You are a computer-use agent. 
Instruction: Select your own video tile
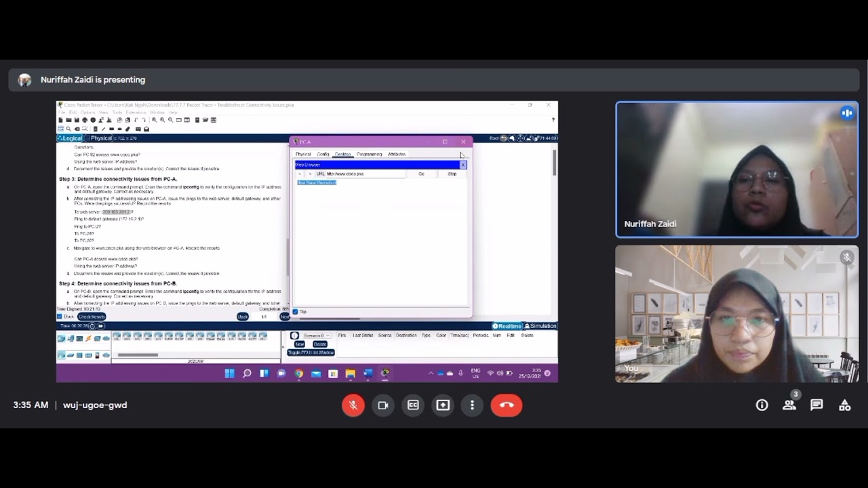tap(737, 314)
